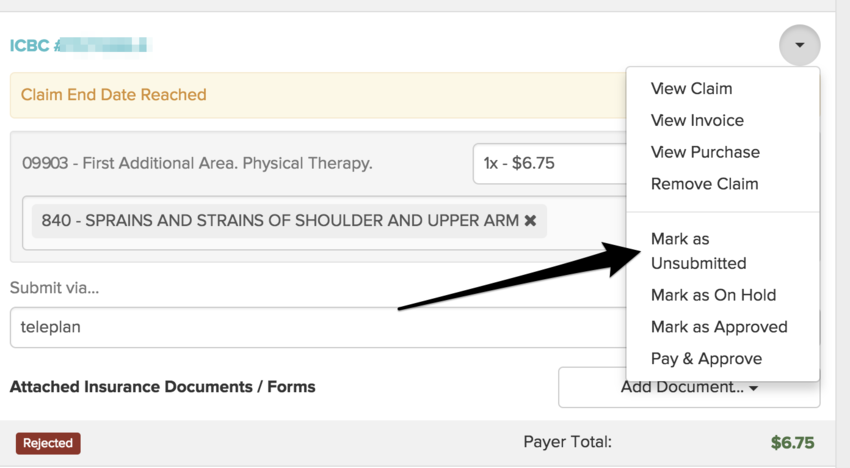Open the Add Document dropdown
Viewport: 850px width, 468px height.
(x=688, y=388)
